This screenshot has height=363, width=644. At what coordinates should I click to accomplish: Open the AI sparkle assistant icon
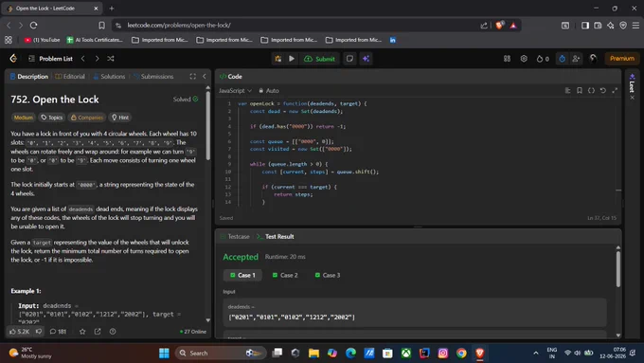click(x=366, y=59)
